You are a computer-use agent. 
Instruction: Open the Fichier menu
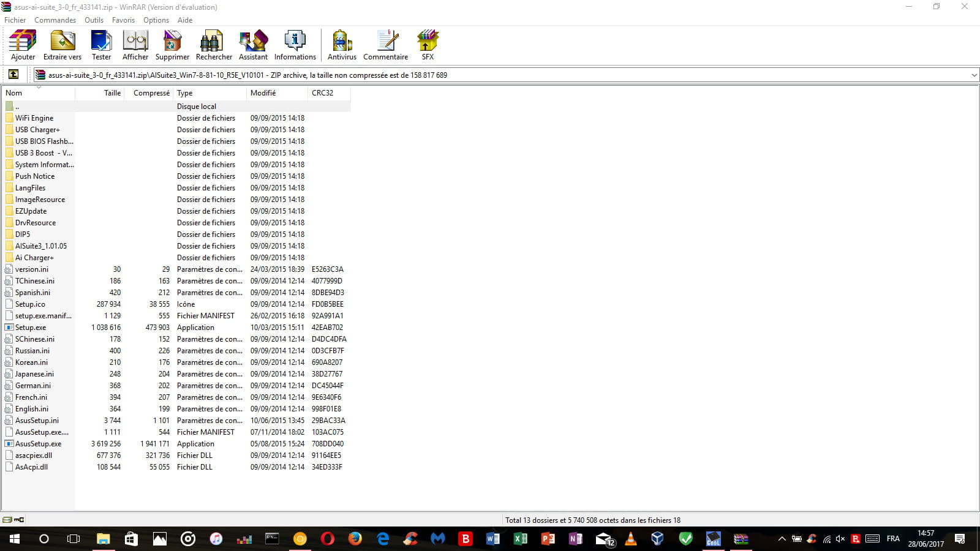pyautogui.click(x=15, y=20)
